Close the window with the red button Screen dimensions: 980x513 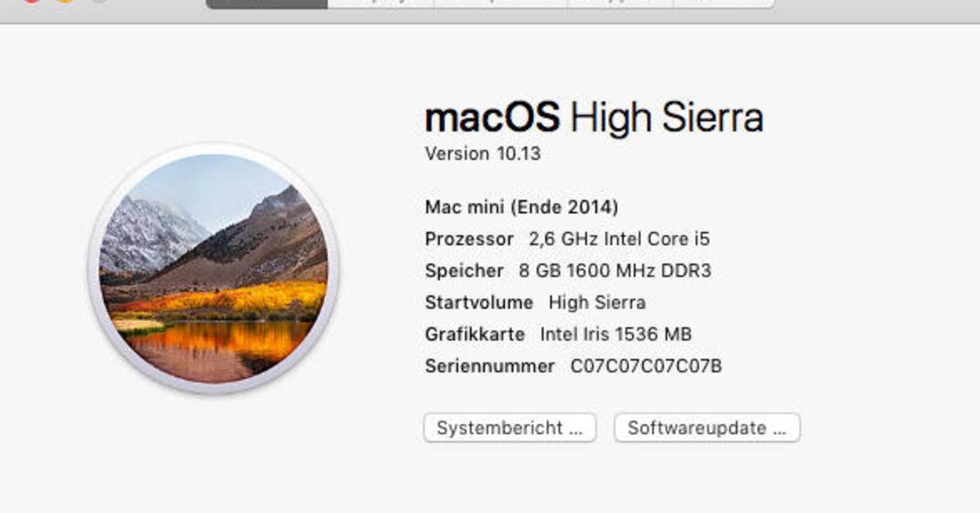click(30, 1)
